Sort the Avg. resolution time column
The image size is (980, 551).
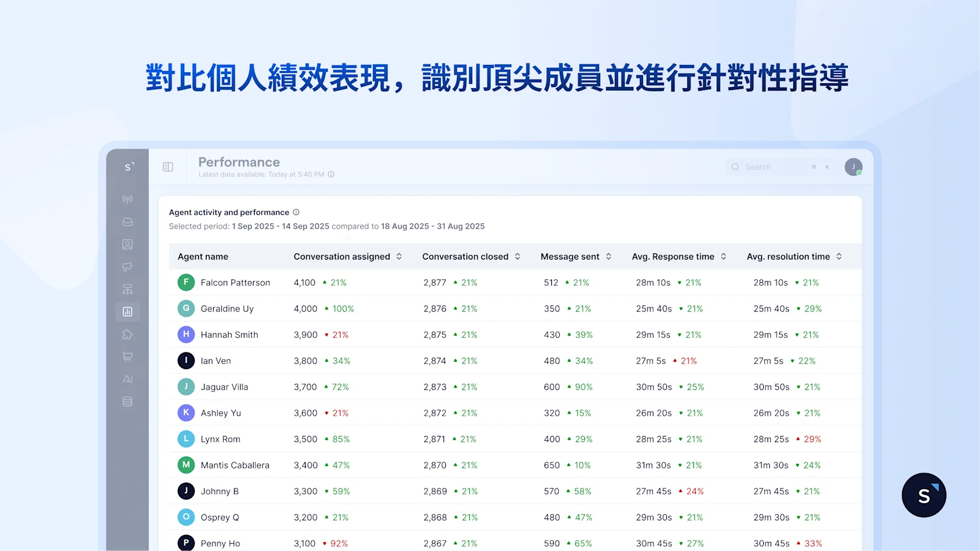click(x=839, y=257)
